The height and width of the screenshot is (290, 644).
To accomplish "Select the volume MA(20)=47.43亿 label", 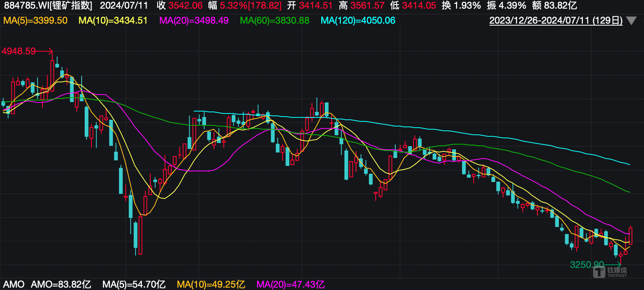I will [x=290, y=284].
